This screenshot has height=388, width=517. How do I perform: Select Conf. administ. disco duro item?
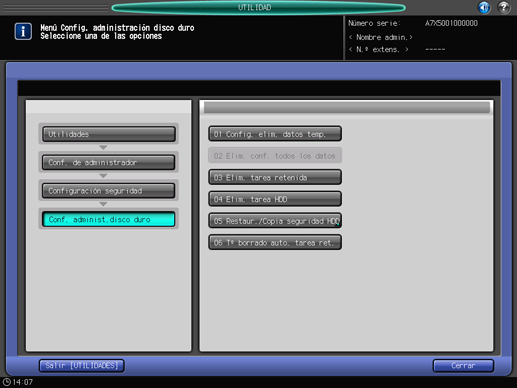(109, 219)
